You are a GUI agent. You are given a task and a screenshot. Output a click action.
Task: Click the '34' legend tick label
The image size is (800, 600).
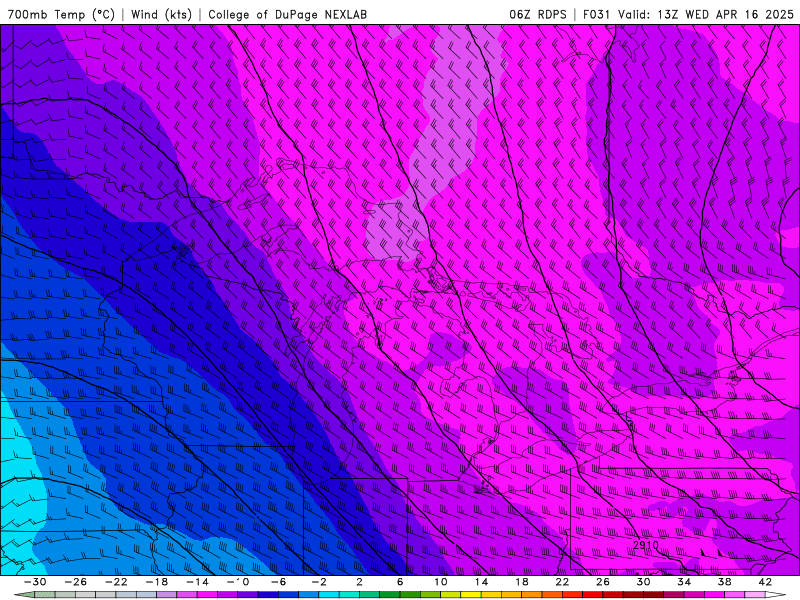(x=684, y=582)
